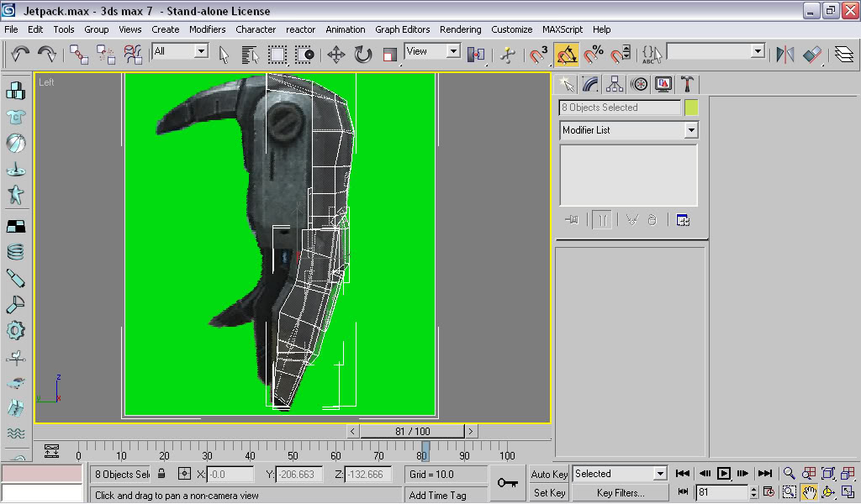
Task: Select the Zoom viewport navigation tool
Action: point(789,474)
